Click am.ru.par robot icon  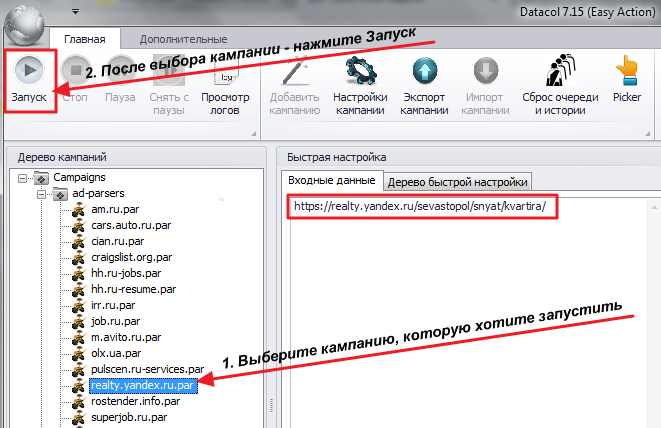79,210
